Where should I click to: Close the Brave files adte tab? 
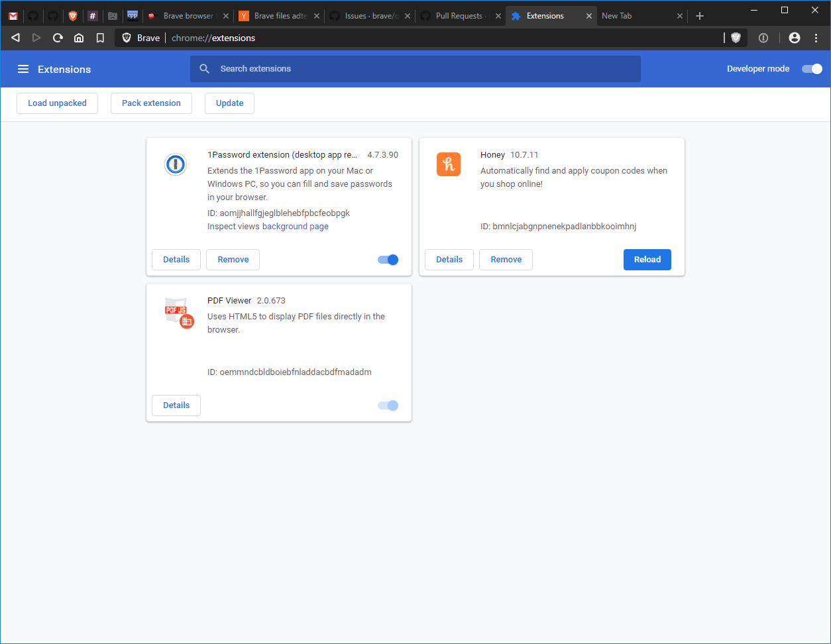[315, 16]
